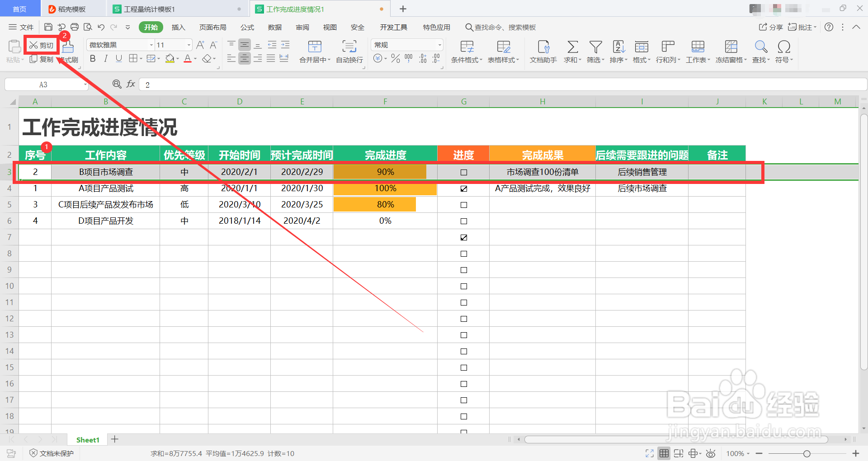Undo the last action

point(101,27)
